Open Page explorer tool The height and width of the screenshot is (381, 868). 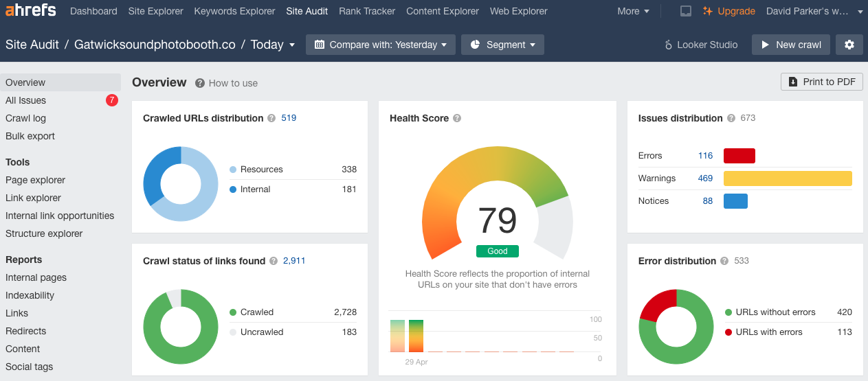(35, 180)
